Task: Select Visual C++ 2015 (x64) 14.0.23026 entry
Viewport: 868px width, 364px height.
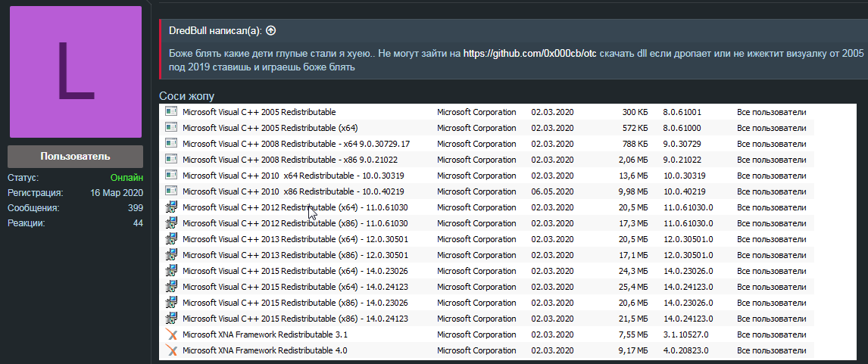Action: tap(295, 271)
